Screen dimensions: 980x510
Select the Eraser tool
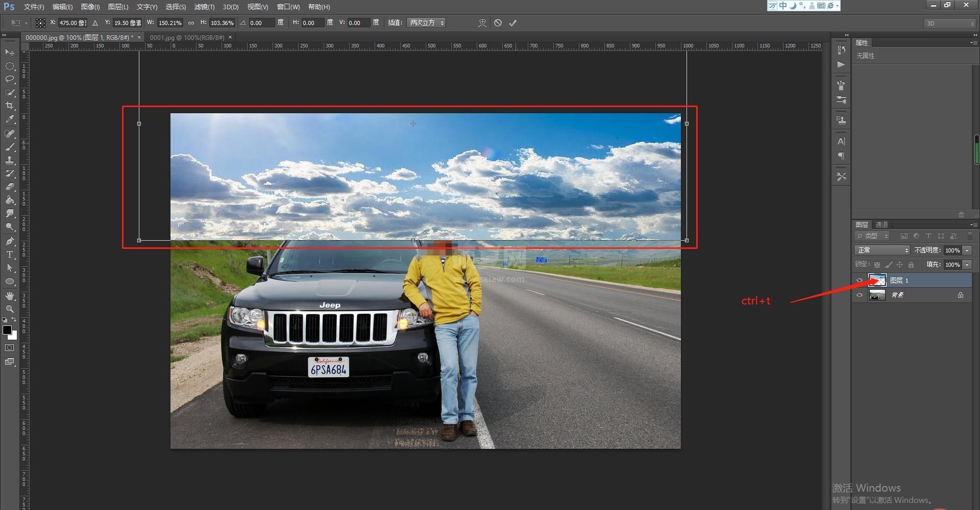coord(10,187)
